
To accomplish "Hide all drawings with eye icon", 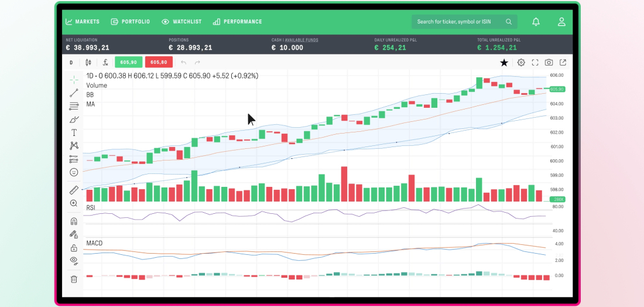I will (x=74, y=260).
